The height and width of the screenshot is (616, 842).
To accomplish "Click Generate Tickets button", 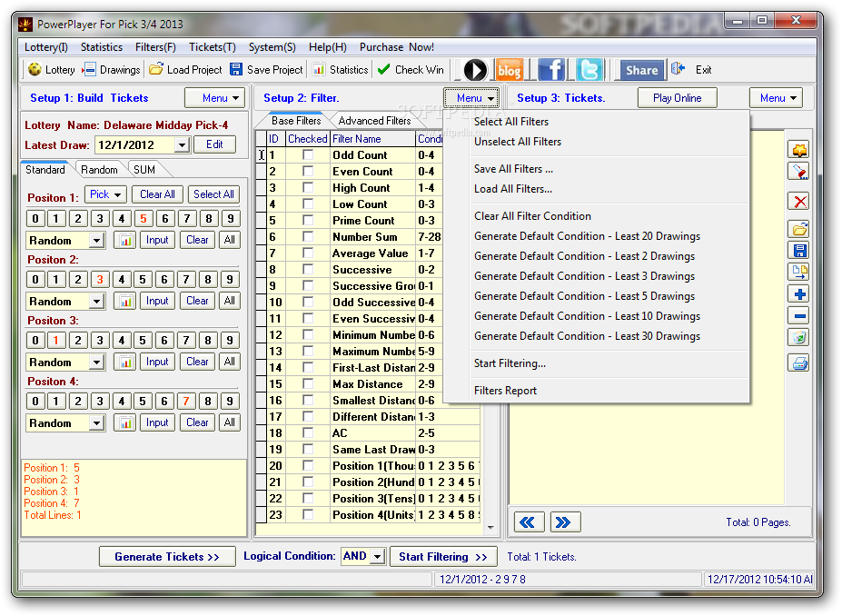I will 167,557.
